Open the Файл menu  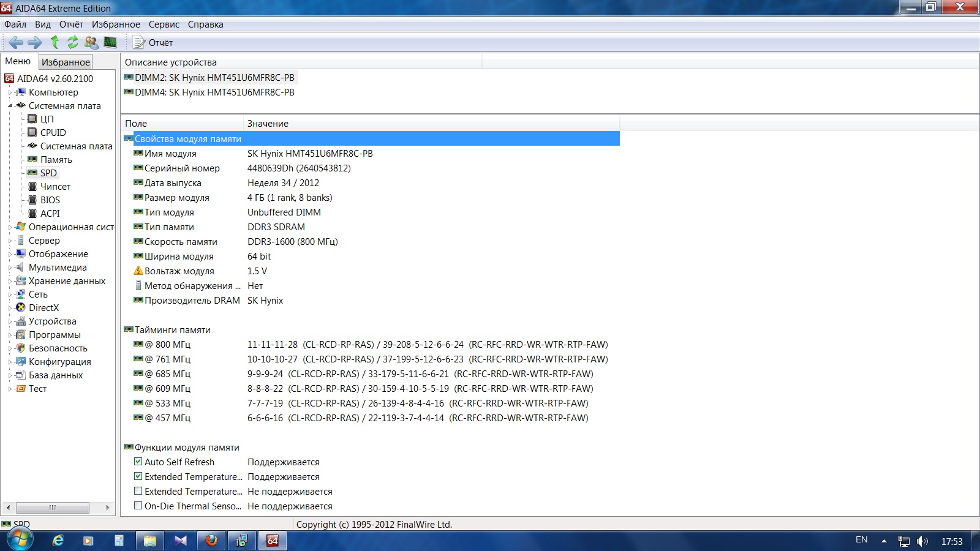[15, 24]
